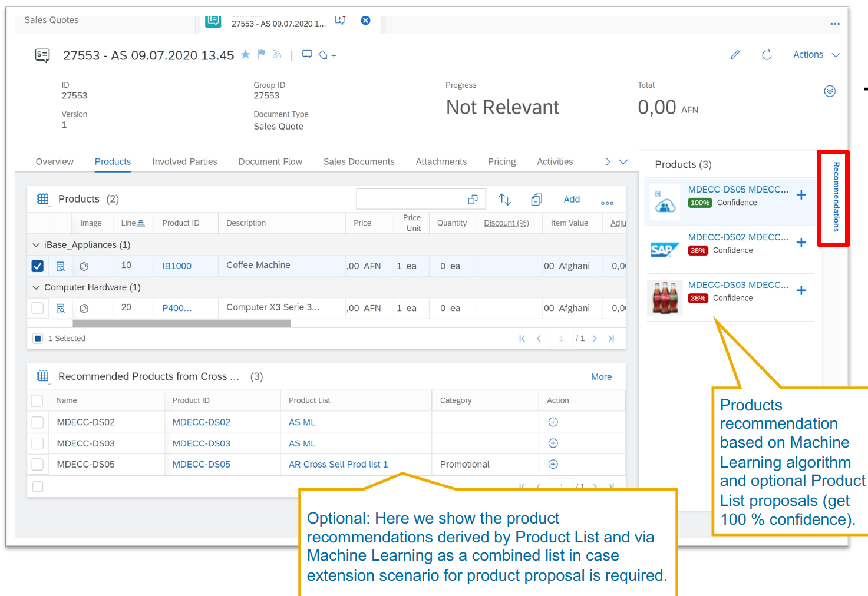
Task: Click More in Recommended Products section
Action: pos(602,376)
